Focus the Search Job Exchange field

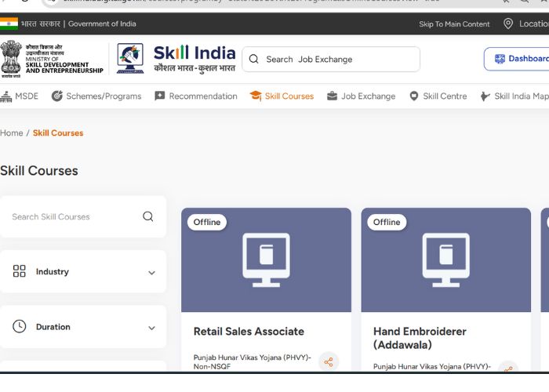click(331, 59)
